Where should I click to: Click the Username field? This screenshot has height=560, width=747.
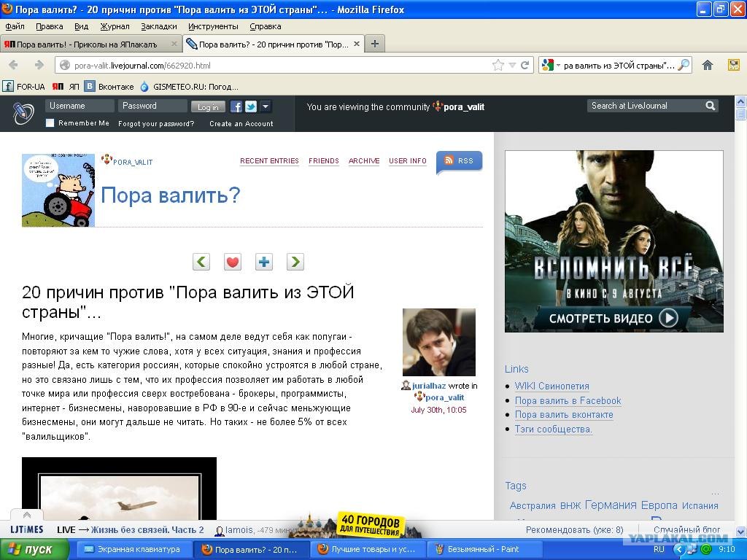pos(80,106)
